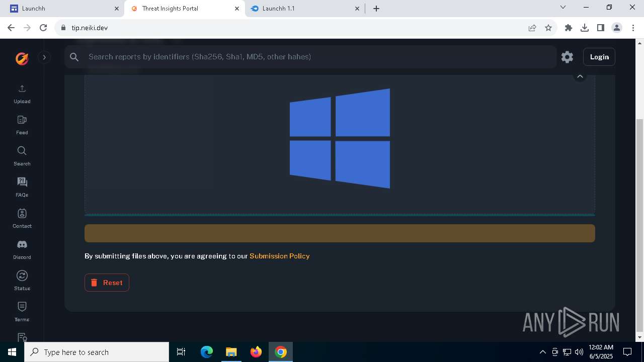
Task: Open the clock showing 12:02 AM
Action: click(x=601, y=352)
